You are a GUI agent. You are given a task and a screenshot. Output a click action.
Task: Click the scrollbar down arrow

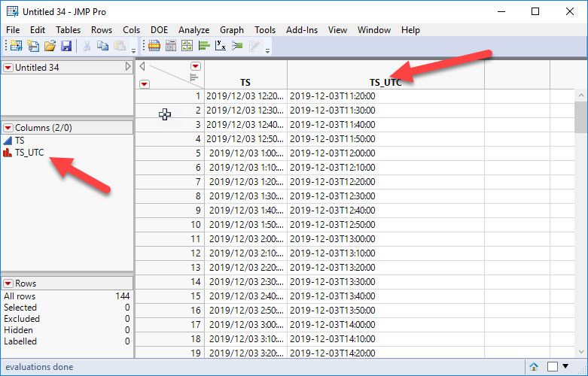[581, 352]
